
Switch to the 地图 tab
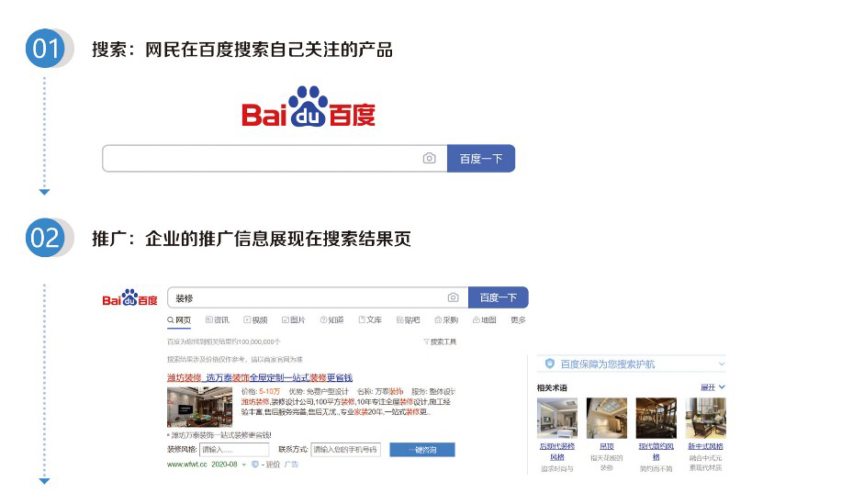[x=485, y=320]
